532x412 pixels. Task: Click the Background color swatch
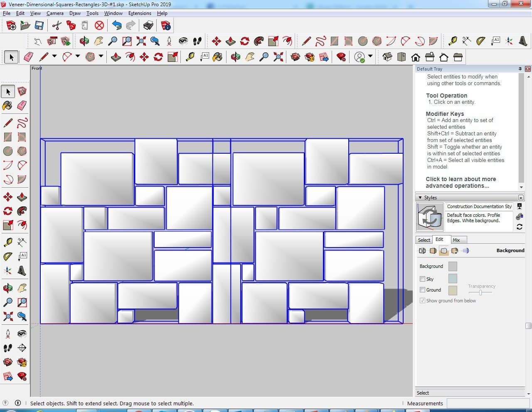453,267
